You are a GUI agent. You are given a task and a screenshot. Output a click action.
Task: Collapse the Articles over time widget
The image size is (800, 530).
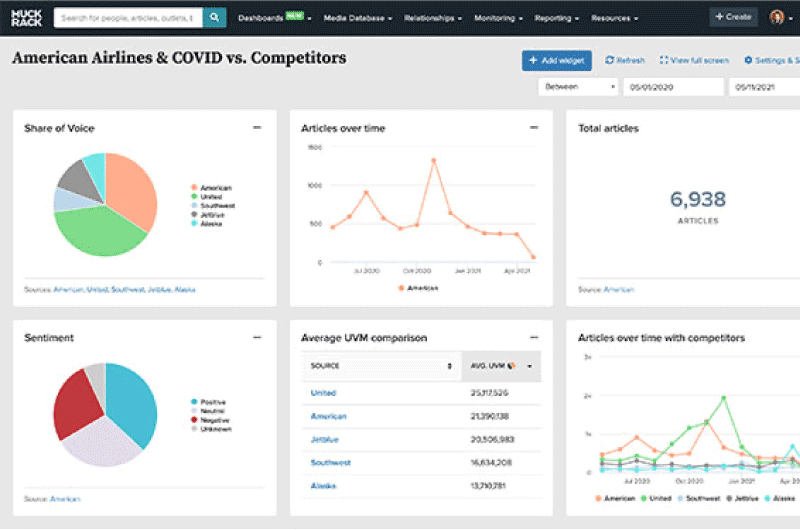534,128
